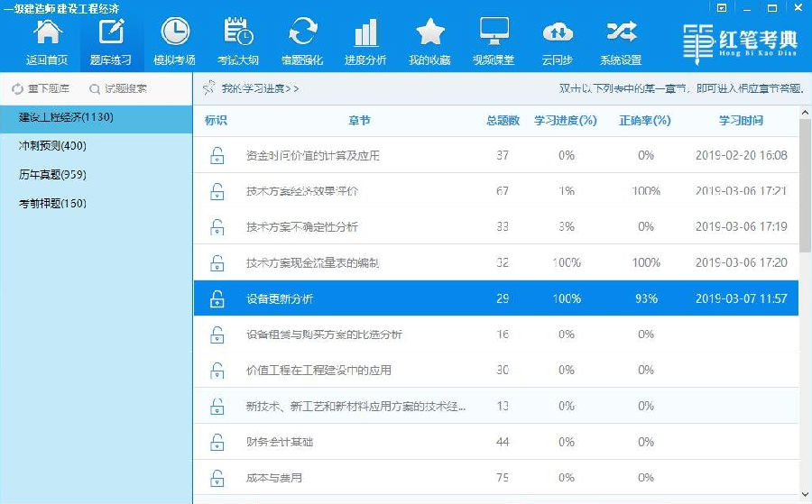Click 学习时间 column header

[741, 121]
